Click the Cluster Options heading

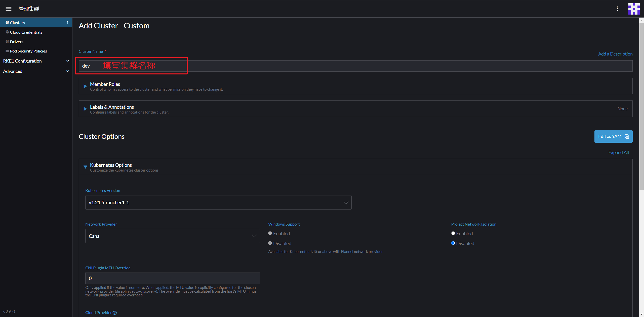(x=102, y=137)
